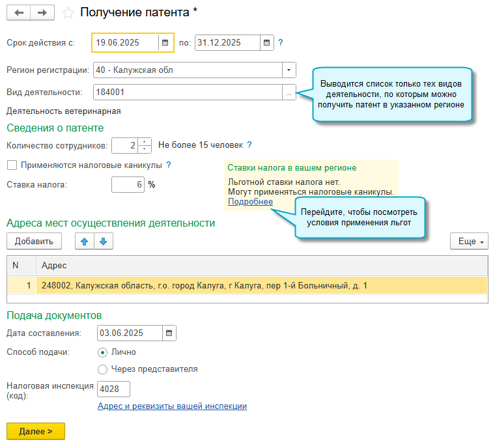Select the 'Лично' submission method

pyautogui.click(x=102, y=352)
